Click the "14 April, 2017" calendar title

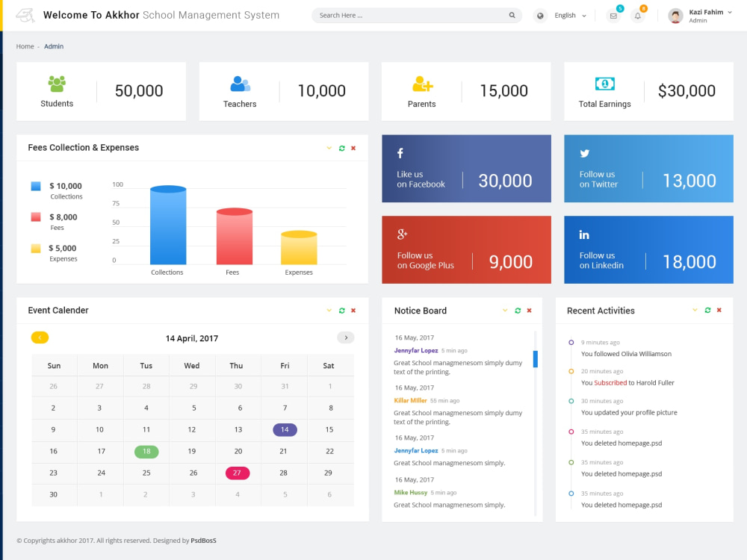[x=192, y=338]
